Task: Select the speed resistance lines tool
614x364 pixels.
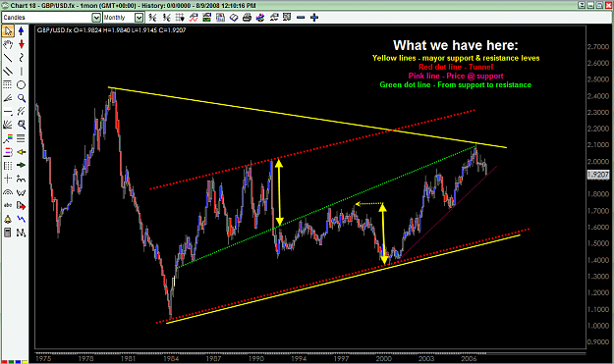Action: (22, 112)
